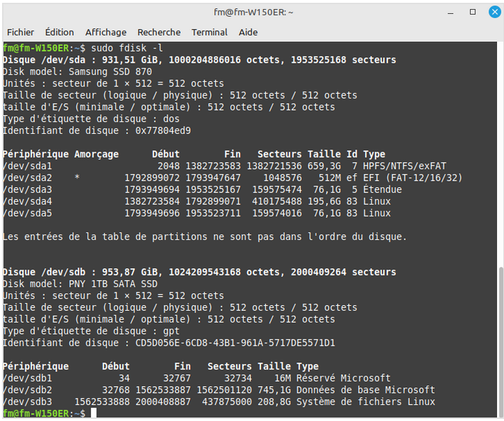Open the Recherche menu

(158, 32)
